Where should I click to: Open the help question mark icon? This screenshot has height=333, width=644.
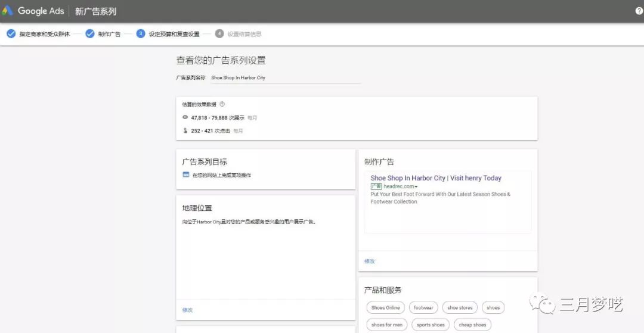click(x=639, y=11)
